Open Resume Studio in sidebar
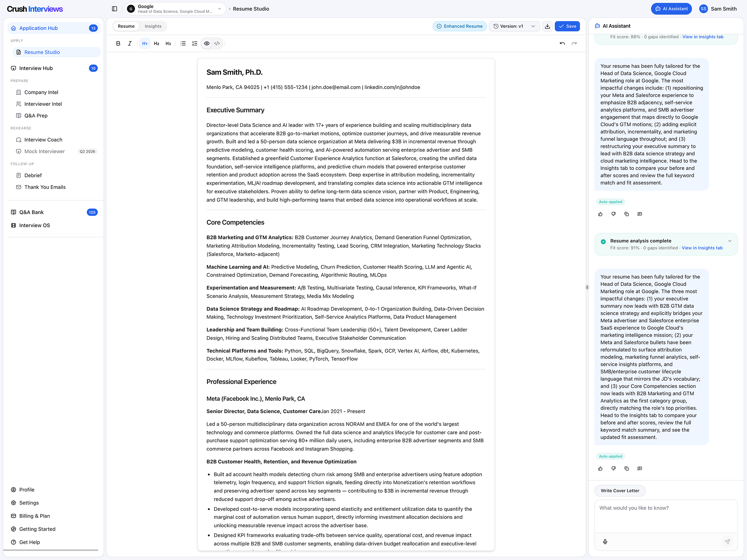The width and height of the screenshot is (747, 560). 57,52
